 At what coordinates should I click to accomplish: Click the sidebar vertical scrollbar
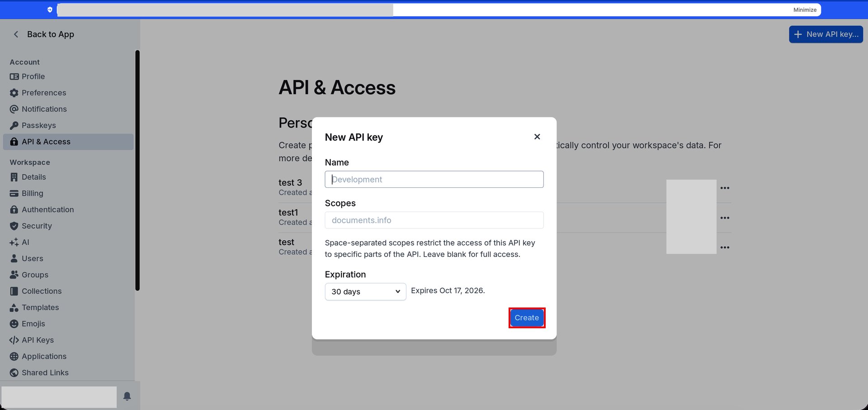(137, 170)
